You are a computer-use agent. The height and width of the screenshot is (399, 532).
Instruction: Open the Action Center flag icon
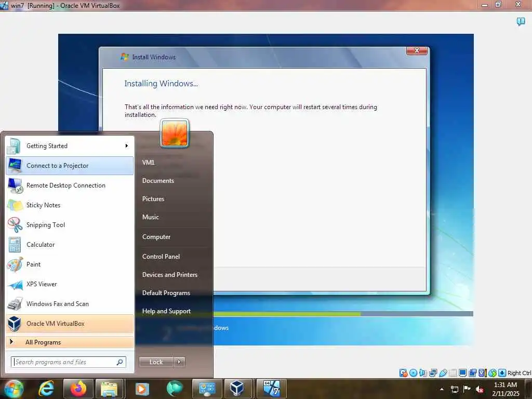[x=467, y=389]
